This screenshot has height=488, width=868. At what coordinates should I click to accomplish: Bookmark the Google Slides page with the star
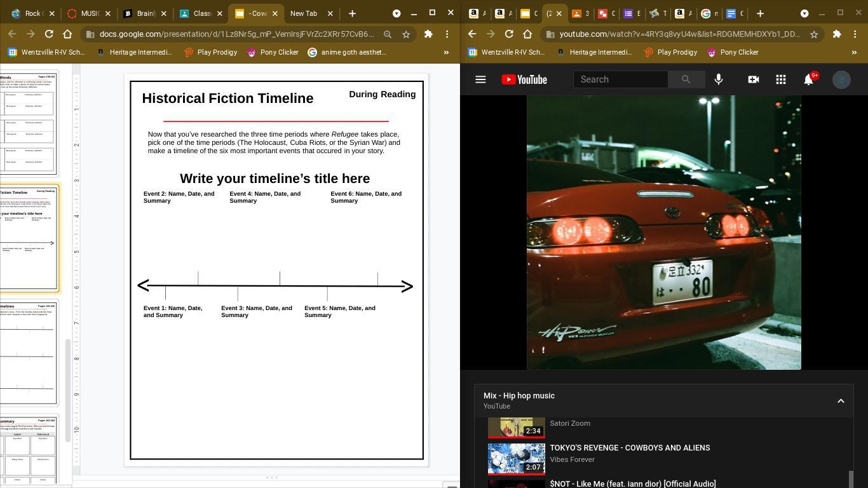[406, 34]
